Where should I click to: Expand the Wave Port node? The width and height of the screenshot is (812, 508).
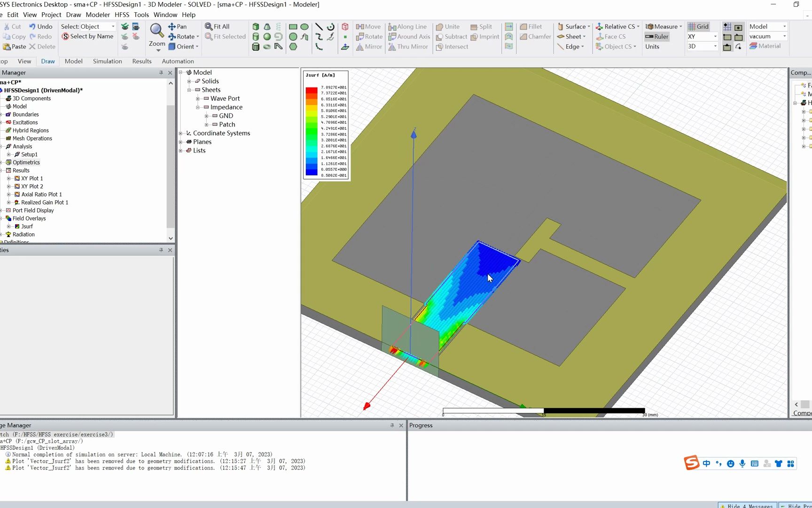pos(198,99)
